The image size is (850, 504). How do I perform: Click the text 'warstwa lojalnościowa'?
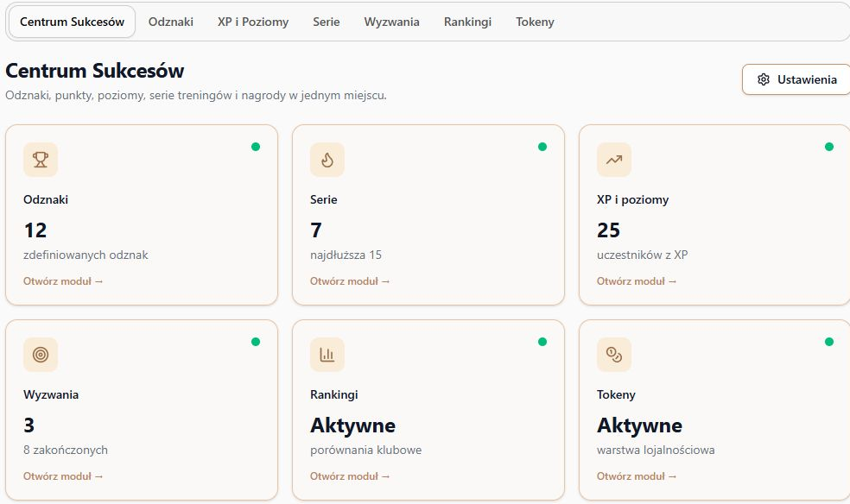point(656,450)
